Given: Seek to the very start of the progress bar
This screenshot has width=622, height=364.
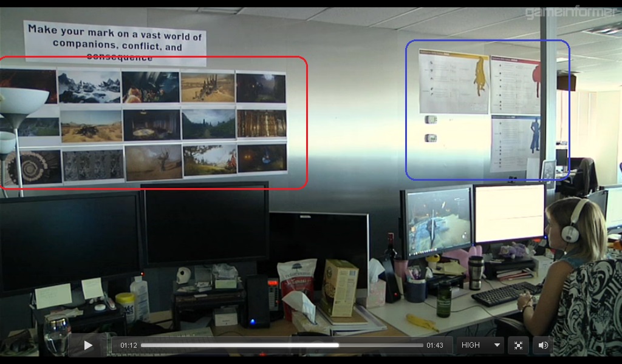Looking at the screenshot, I should tap(142, 345).
